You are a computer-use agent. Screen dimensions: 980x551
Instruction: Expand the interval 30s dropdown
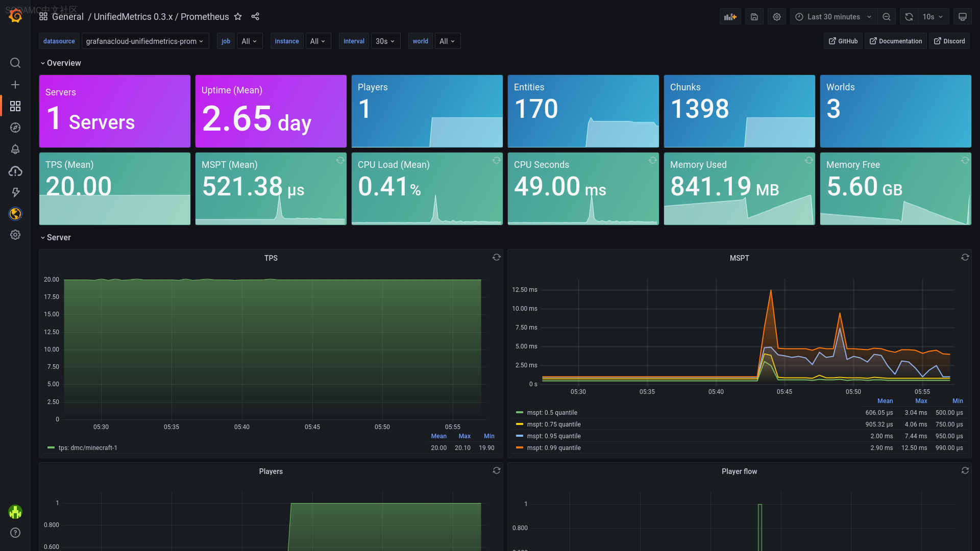(385, 41)
